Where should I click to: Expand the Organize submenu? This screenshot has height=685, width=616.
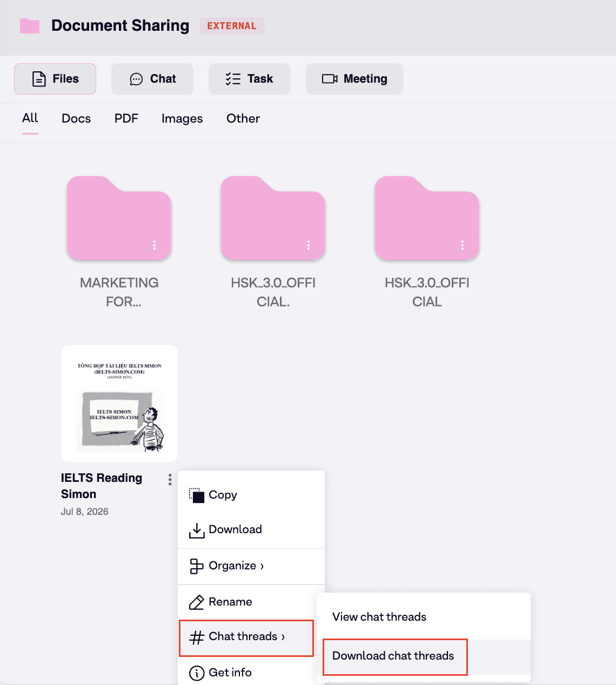[251, 566]
